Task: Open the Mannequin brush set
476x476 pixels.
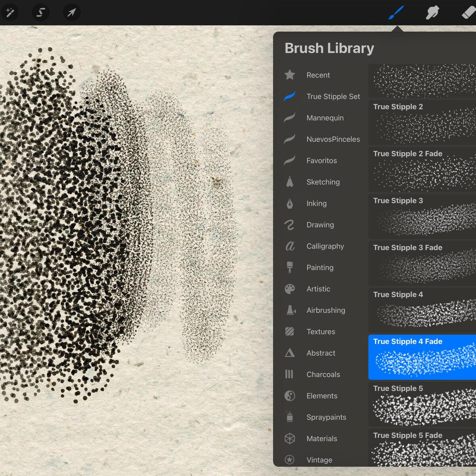Action: point(325,118)
